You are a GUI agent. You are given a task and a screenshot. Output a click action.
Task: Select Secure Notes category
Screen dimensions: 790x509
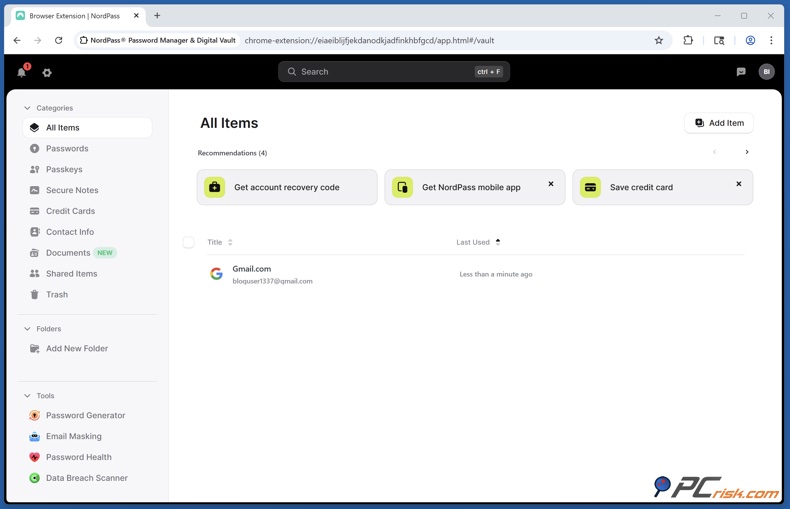pyautogui.click(x=72, y=190)
